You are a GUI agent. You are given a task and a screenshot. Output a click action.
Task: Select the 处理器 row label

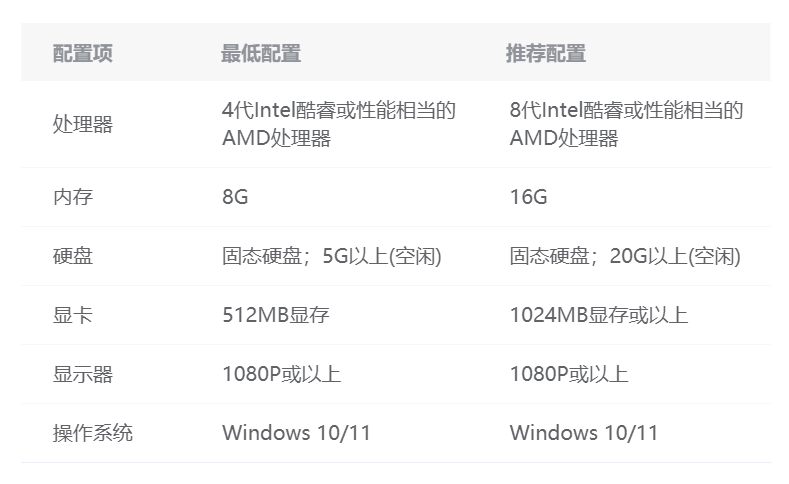coord(83,125)
